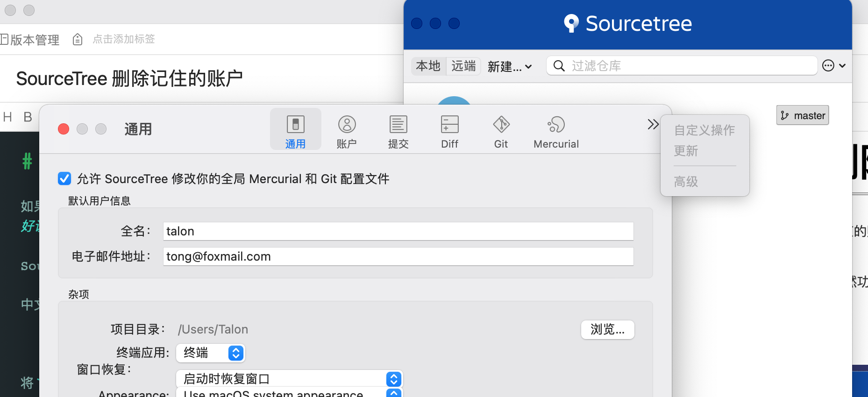Click the tag icon beside 点击添加标签

pos(78,40)
